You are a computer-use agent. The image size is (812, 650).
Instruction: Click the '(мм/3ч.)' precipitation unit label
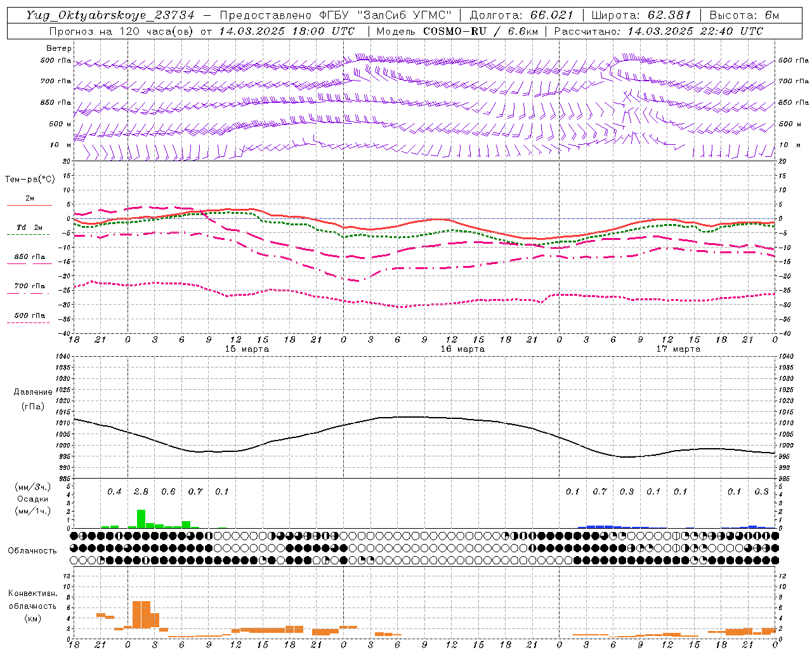(32, 487)
